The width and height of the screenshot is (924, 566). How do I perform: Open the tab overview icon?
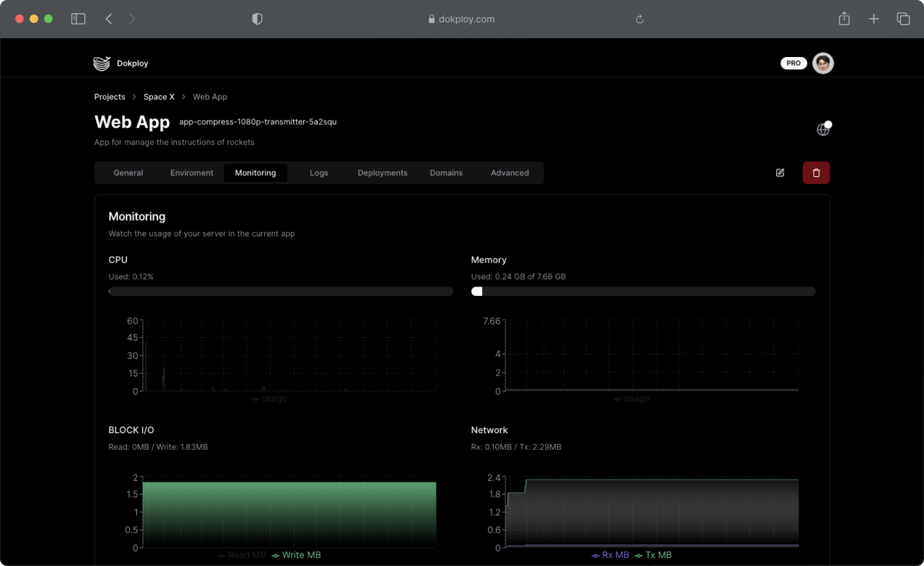[x=903, y=19]
